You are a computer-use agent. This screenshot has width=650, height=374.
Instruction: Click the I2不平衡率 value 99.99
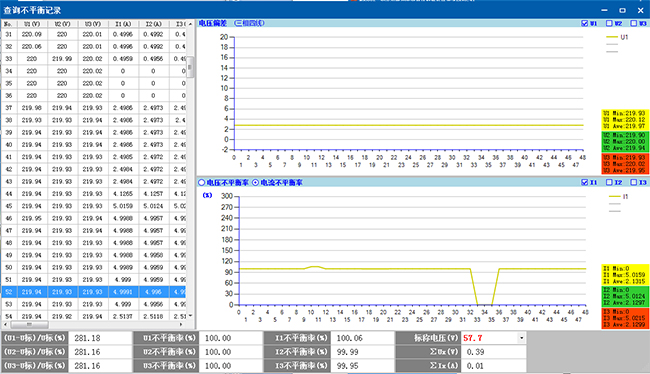(x=362, y=352)
